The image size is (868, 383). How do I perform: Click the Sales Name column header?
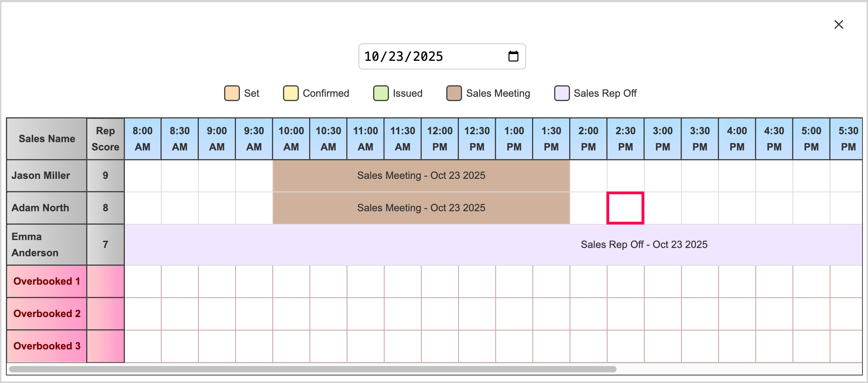(x=47, y=139)
